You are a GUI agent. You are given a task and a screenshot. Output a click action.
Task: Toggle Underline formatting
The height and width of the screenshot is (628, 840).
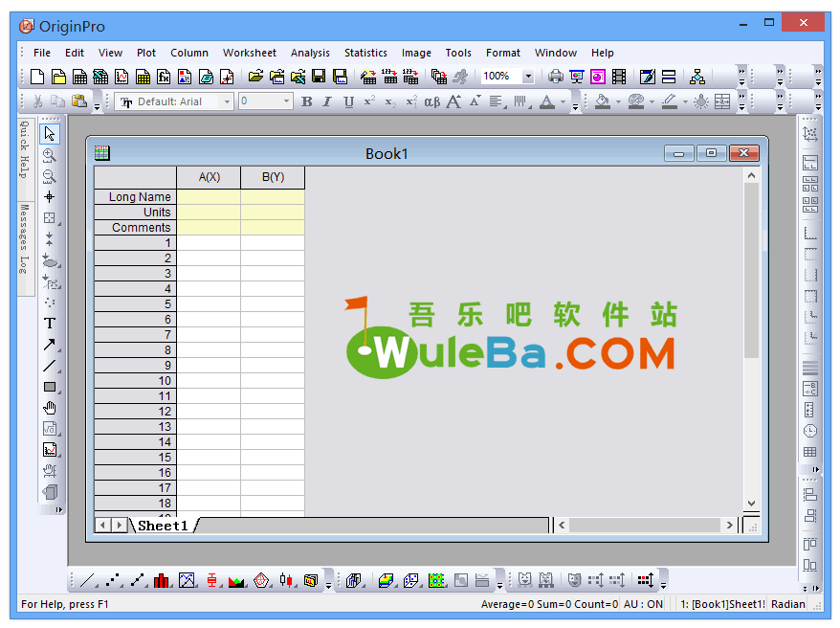point(349,101)
